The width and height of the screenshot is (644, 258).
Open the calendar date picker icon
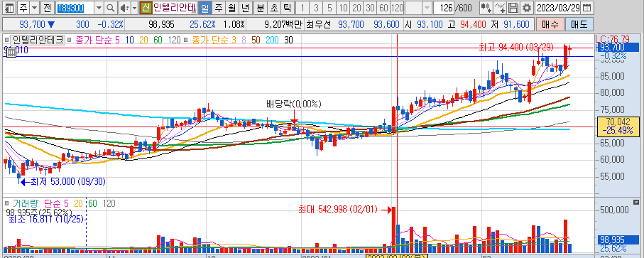tap(587, 7)
